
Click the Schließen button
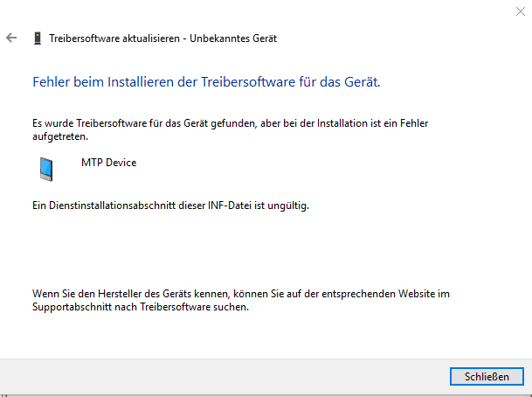pos(487,376)
